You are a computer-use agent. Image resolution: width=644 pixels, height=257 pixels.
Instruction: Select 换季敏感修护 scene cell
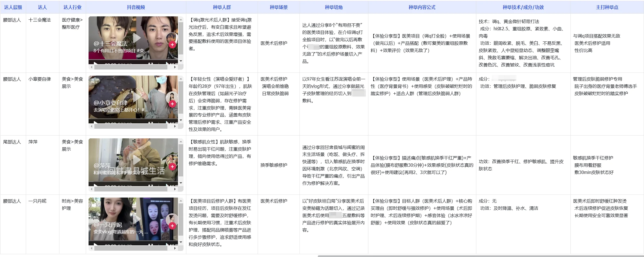[279, 165]
